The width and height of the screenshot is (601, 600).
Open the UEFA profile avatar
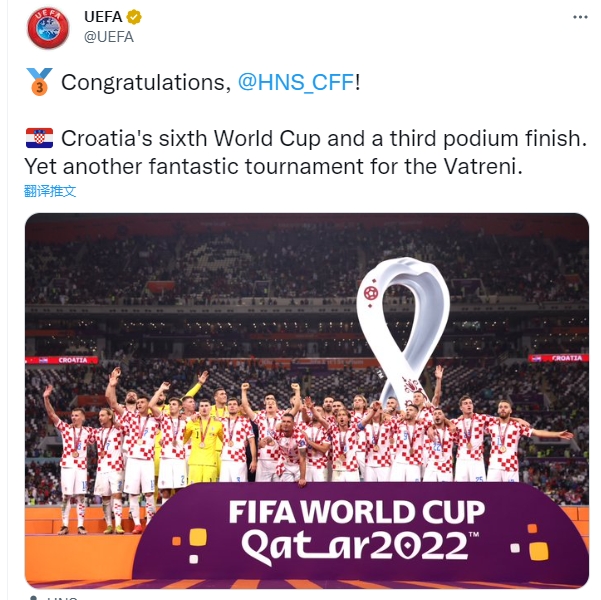pyautogui.click(x=48, y=28)
